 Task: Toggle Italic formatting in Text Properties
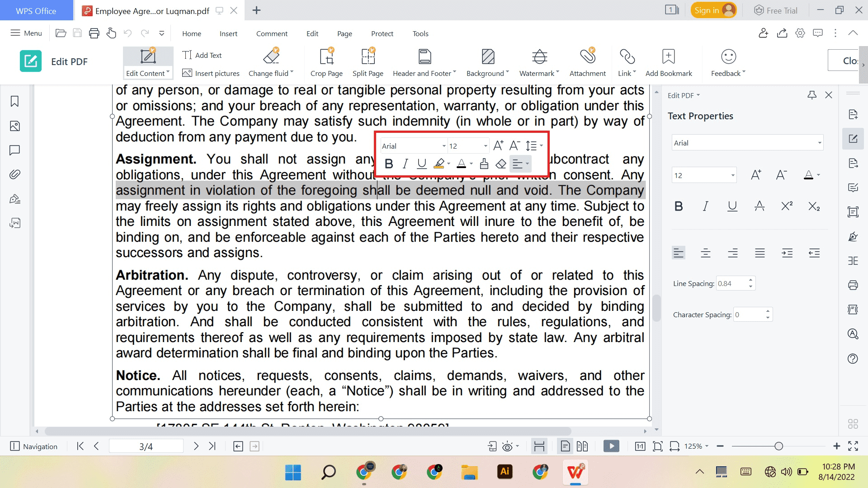(706, 206)
